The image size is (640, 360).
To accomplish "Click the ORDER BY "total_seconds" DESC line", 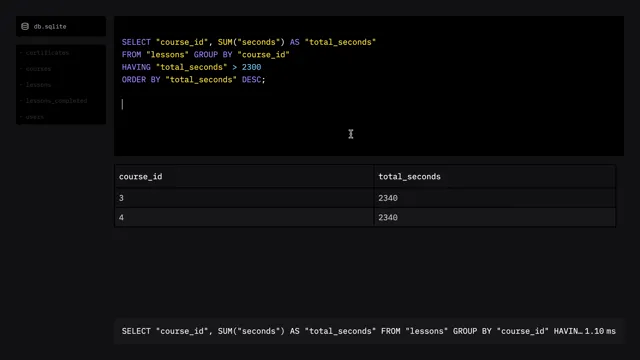I will tap(193, 80).
